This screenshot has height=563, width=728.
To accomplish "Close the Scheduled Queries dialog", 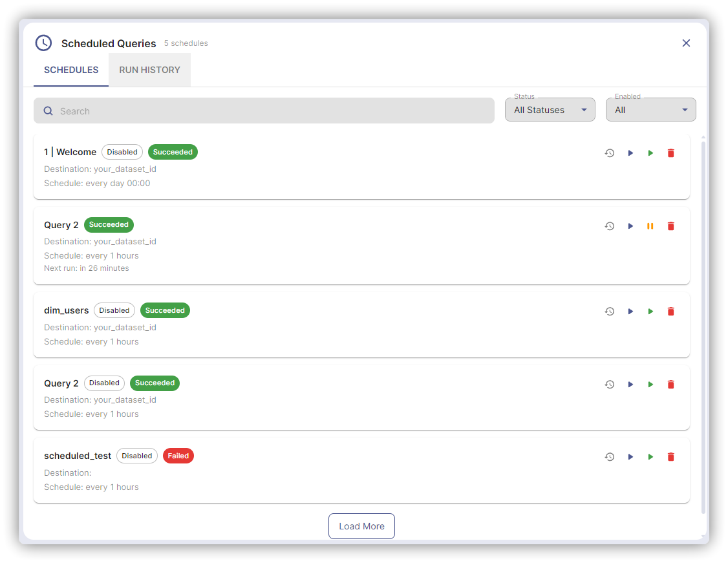I will pyautogui.click(x=686, y=43).
